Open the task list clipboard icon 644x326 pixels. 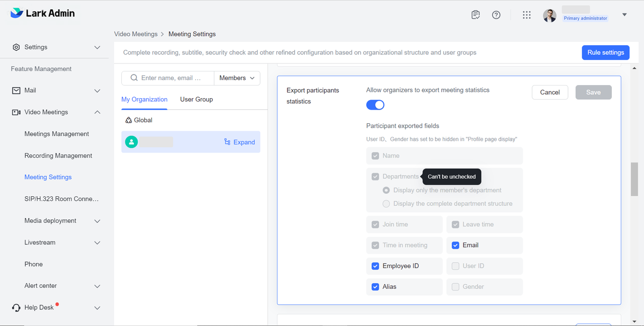tap(475, 15)
